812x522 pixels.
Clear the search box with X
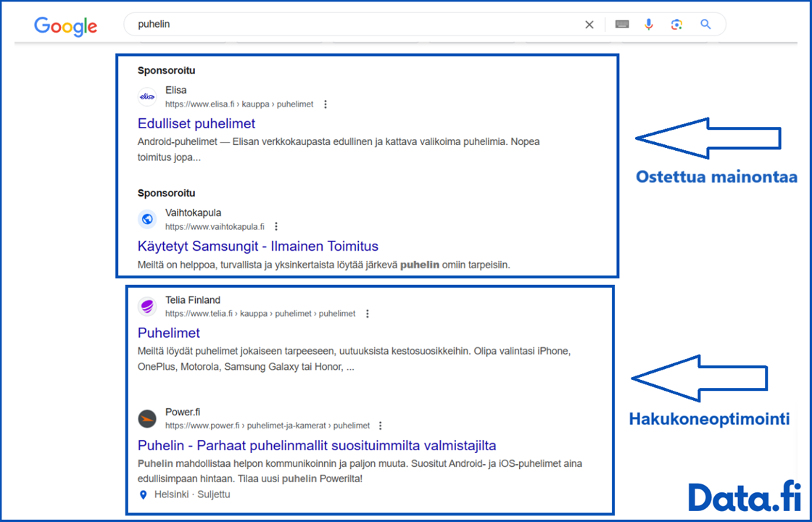tap(589, 25)
